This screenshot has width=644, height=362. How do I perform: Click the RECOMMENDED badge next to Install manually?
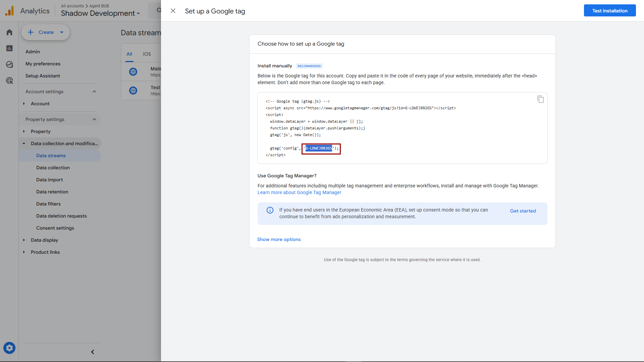click(x=309, y=66)
